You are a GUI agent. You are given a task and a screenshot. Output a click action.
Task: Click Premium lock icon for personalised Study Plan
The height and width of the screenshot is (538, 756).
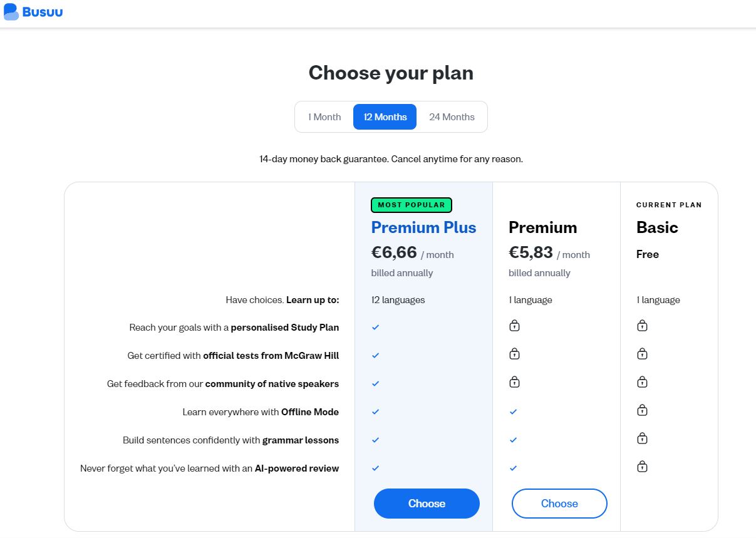coord(514,326)
